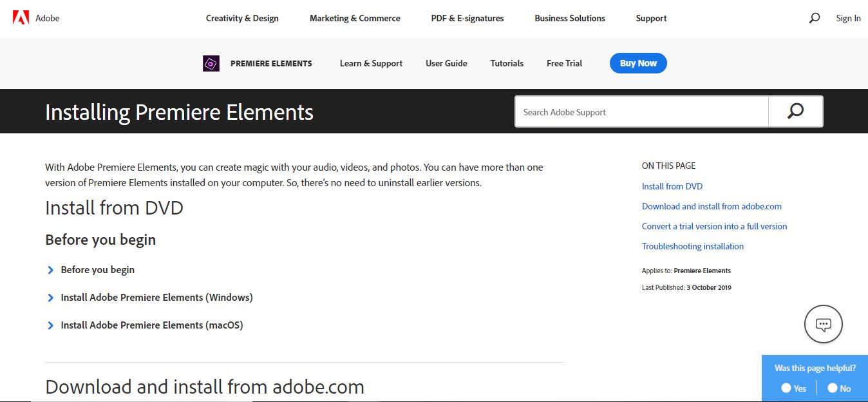Open the search magnifier in the top navigation
The height and width of the screenshot is (402, 868).
[x=813, y=18]
